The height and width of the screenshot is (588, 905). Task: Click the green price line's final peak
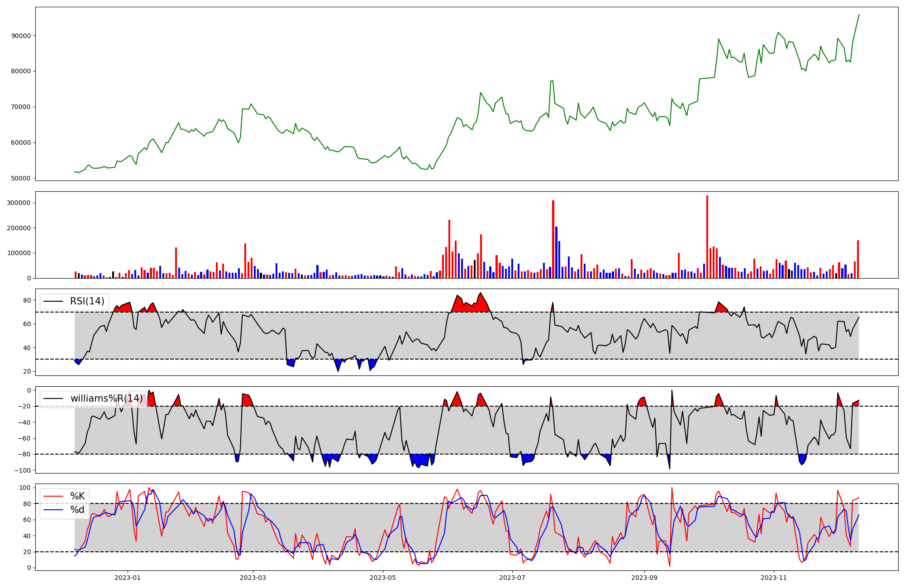(x=858, y=15)
